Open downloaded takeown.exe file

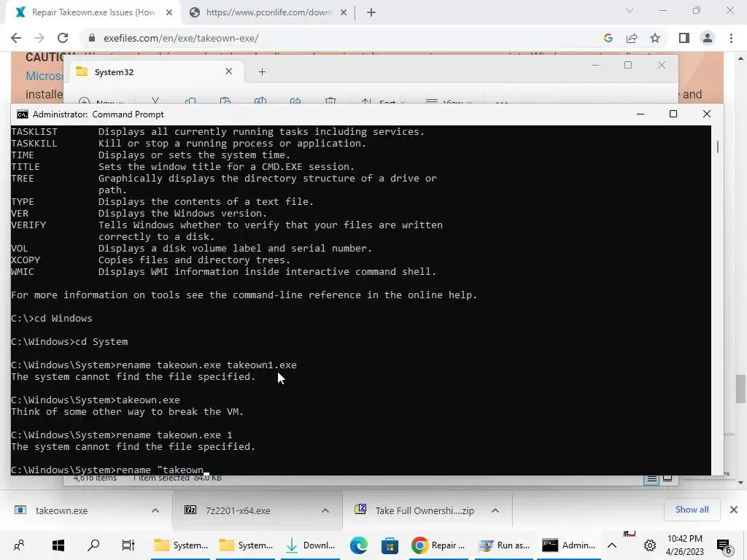click(x=61, y=510)
